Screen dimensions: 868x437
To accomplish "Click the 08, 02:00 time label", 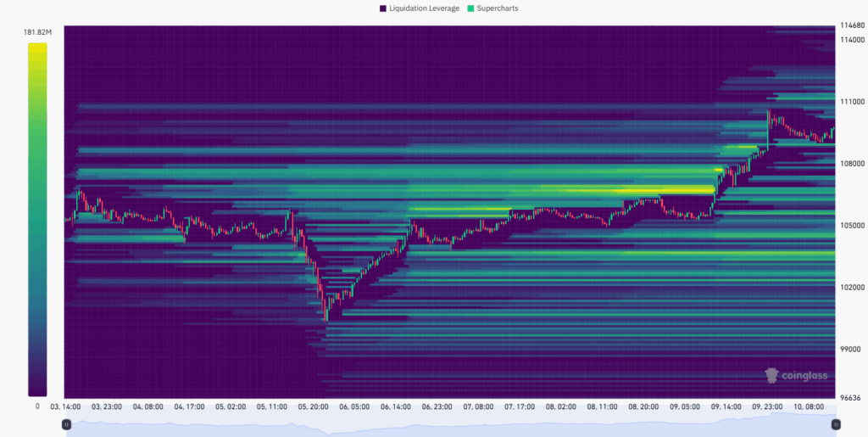I will pos(561,406).
